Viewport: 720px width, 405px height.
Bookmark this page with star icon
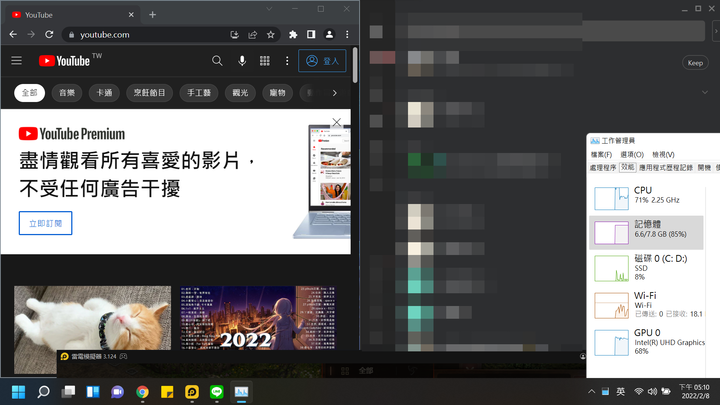coord(270,34)
